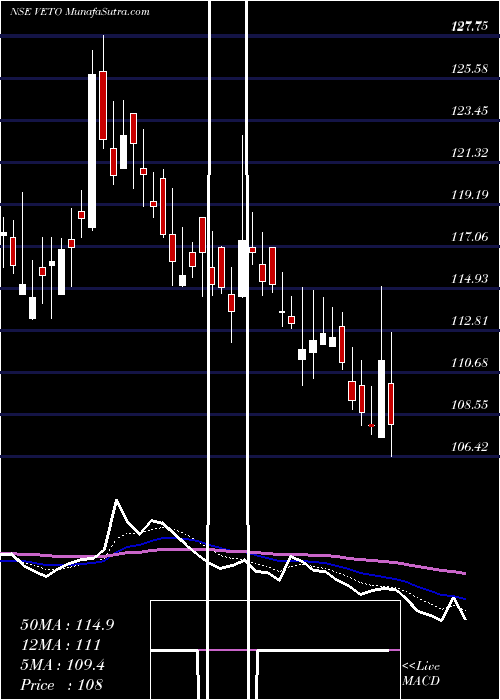Click the 12MA : 111 reading
The width and height of the screenshot is (500, 700).
click(60, 645)
